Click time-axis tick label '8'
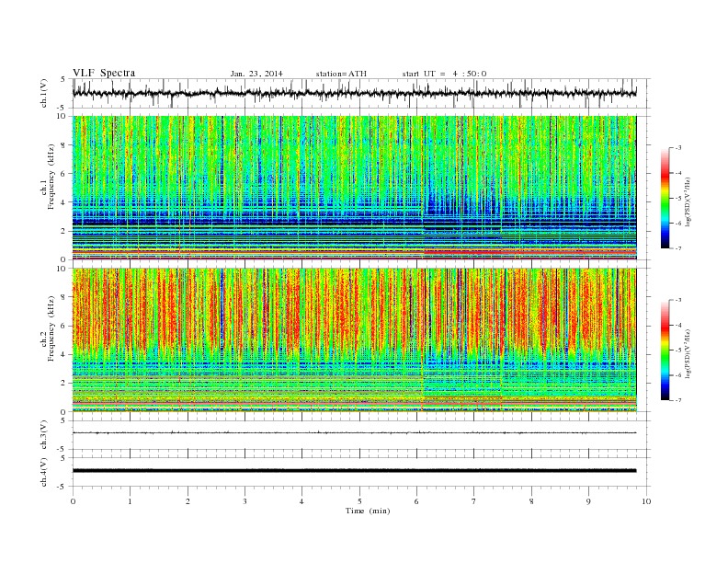Image resolution: width=728 pixels, height=563 pixels. pos(531,501)
